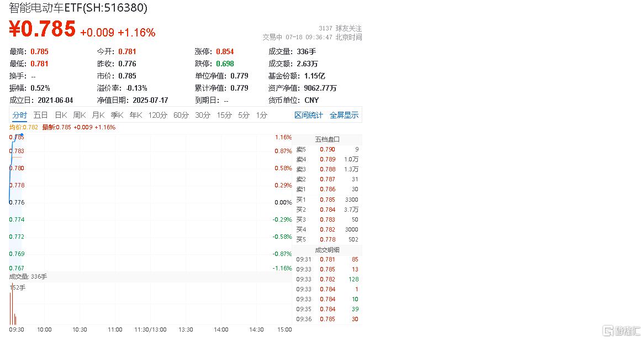Click the 买3 row at 0.783
644x340 pixels.
click(x=328, y=220)
